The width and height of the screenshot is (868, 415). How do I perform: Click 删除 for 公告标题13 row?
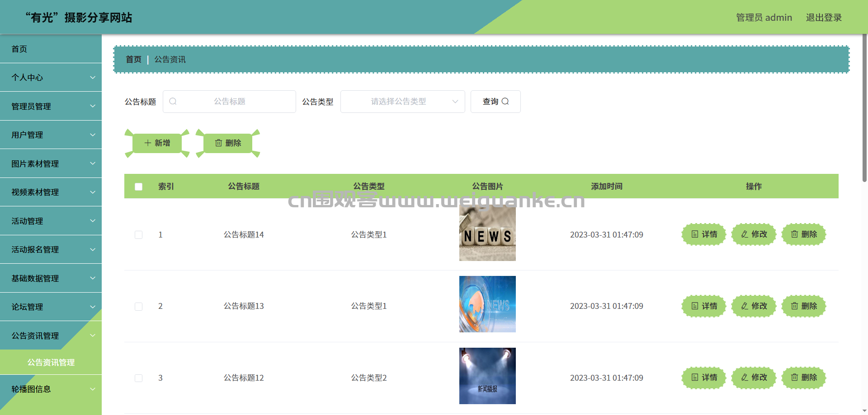(804, 306)
